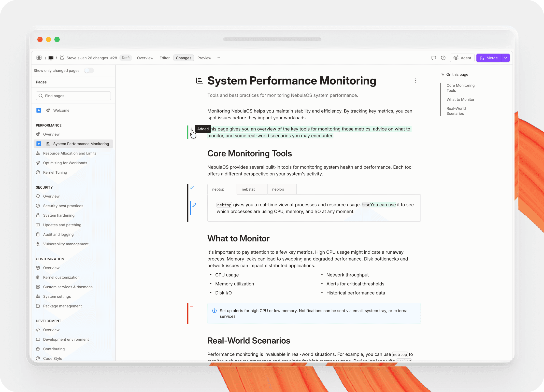544x392 pixels.
Task: Toggle Show only changed pages switch
Action: pos(89,70)
